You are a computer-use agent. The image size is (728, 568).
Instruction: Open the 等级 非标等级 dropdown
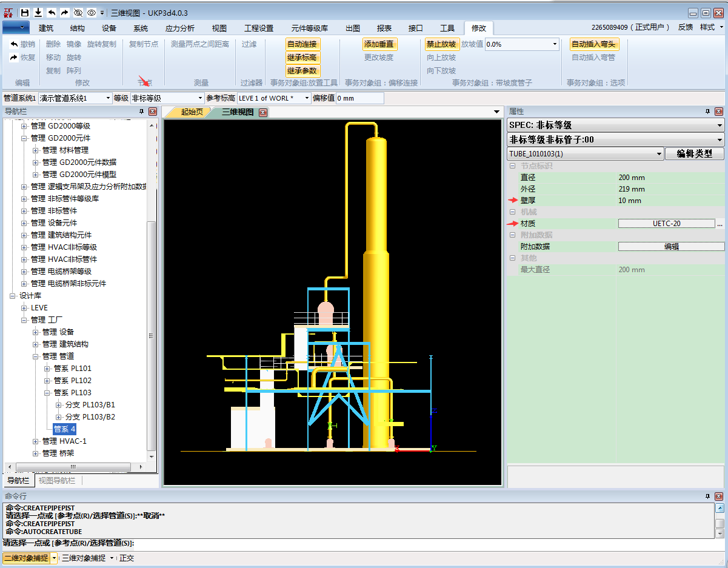(200, 98)
